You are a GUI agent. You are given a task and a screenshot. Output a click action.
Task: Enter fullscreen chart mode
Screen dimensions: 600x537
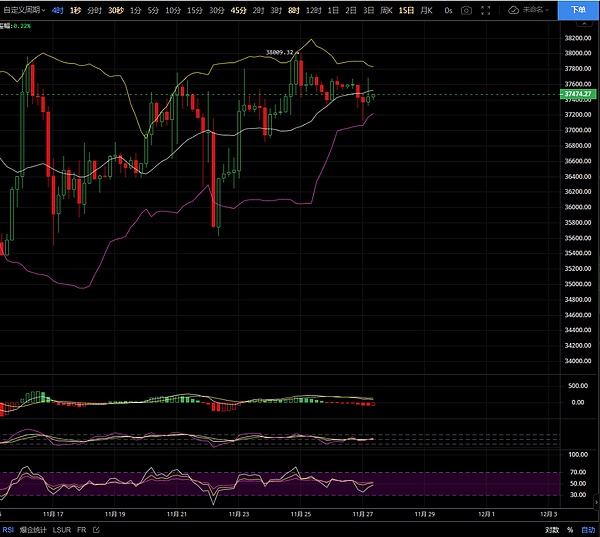coord(487,9)
